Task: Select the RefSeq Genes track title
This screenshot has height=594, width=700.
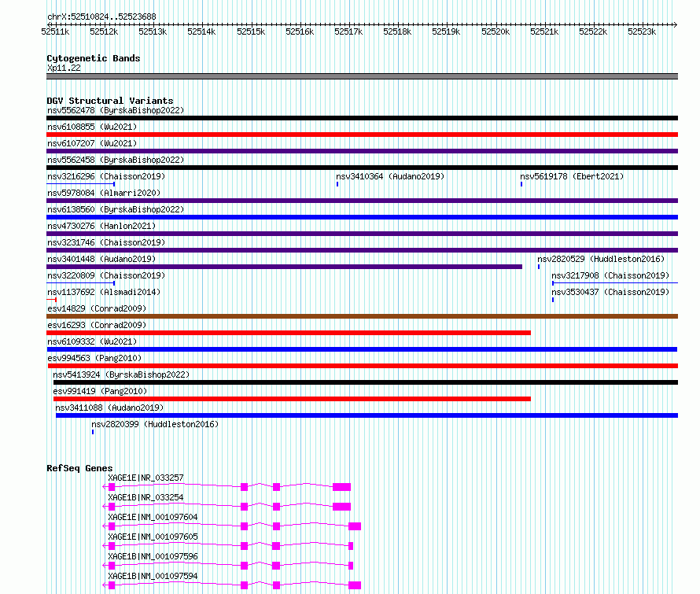Action: coord(79,468)
